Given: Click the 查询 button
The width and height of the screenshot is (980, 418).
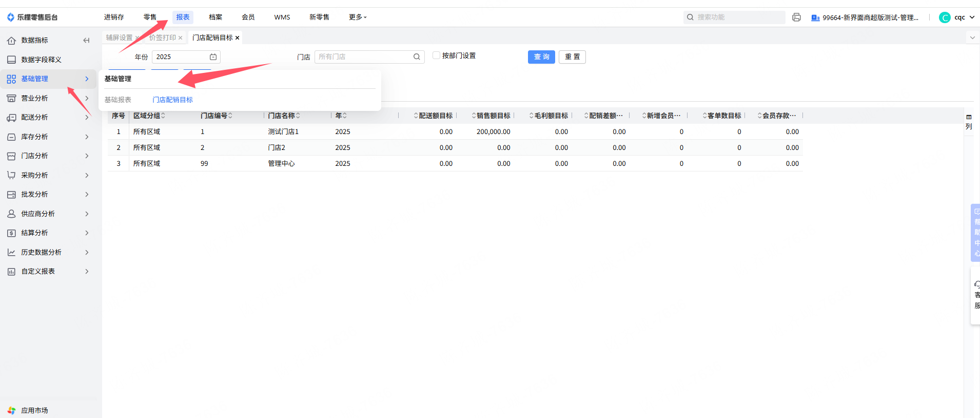Looking at the screenshot, I should tap(541, 57).
